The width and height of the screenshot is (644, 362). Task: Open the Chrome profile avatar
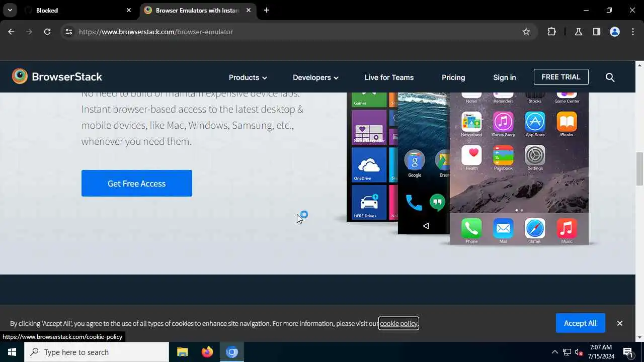pyautogui.click(x=615, y=32)
